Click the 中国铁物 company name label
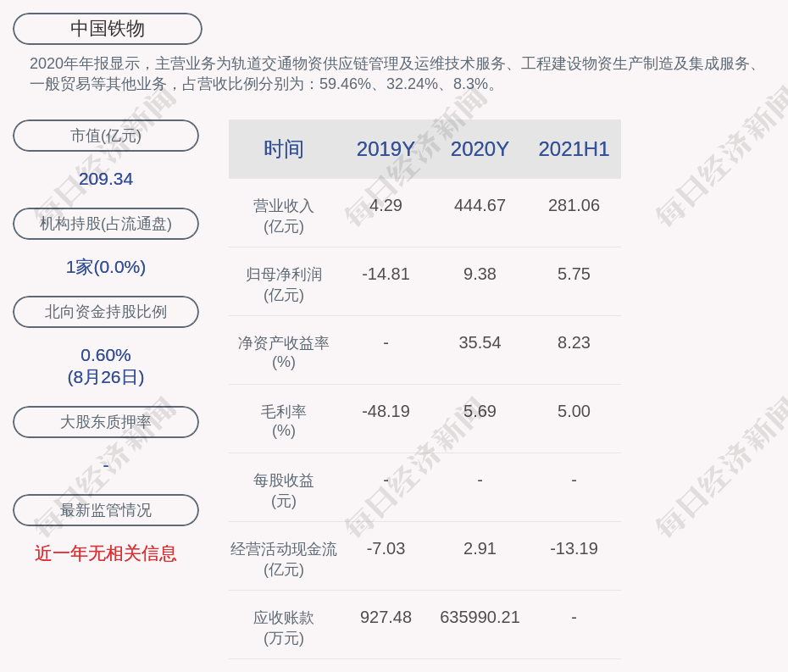 [x=108, y=29]
